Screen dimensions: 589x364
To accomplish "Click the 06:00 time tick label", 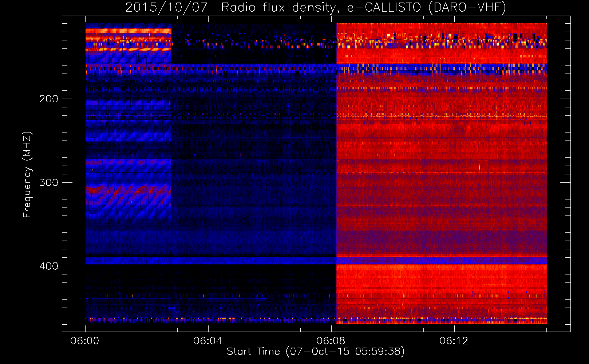I will pos(85,341).
